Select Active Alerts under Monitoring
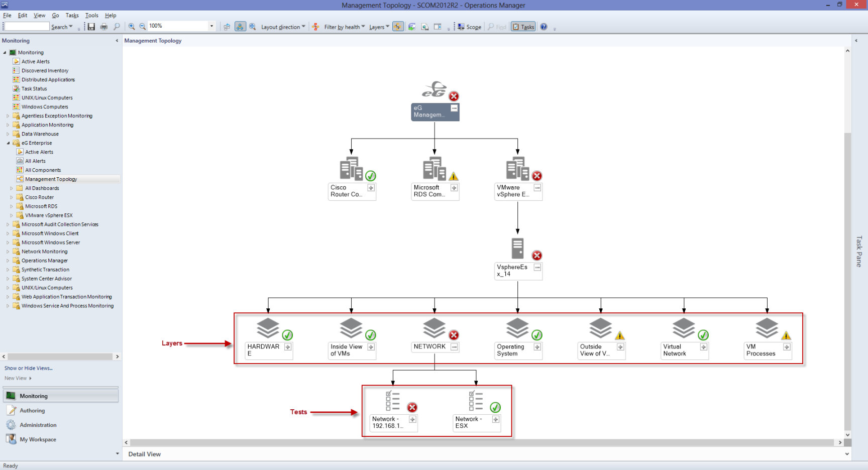 tap(35, 62)
